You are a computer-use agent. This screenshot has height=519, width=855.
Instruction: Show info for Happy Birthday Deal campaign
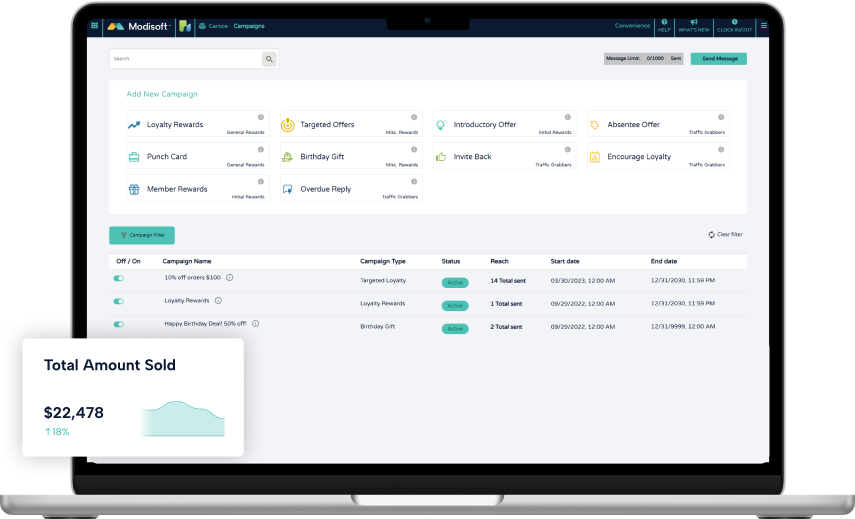(x=255, y=323)
